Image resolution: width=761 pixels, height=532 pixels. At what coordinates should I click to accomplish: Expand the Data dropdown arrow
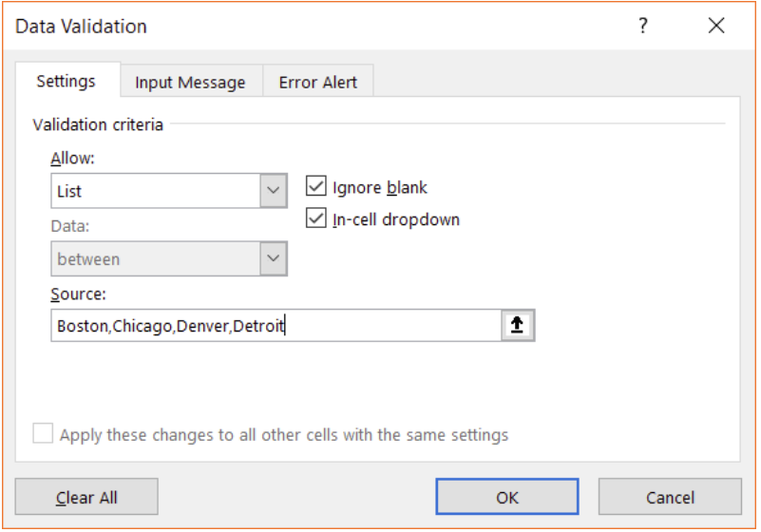(274, 258)
